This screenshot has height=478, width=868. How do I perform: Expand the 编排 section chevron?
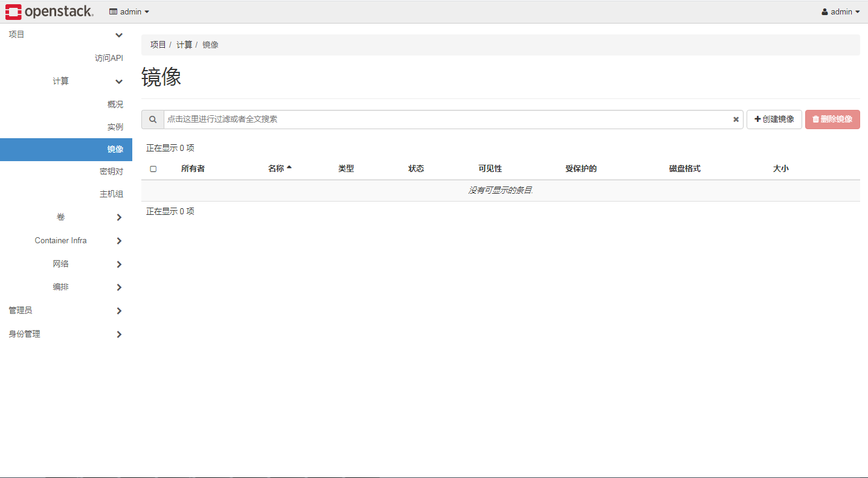click(x=119, y=287)
